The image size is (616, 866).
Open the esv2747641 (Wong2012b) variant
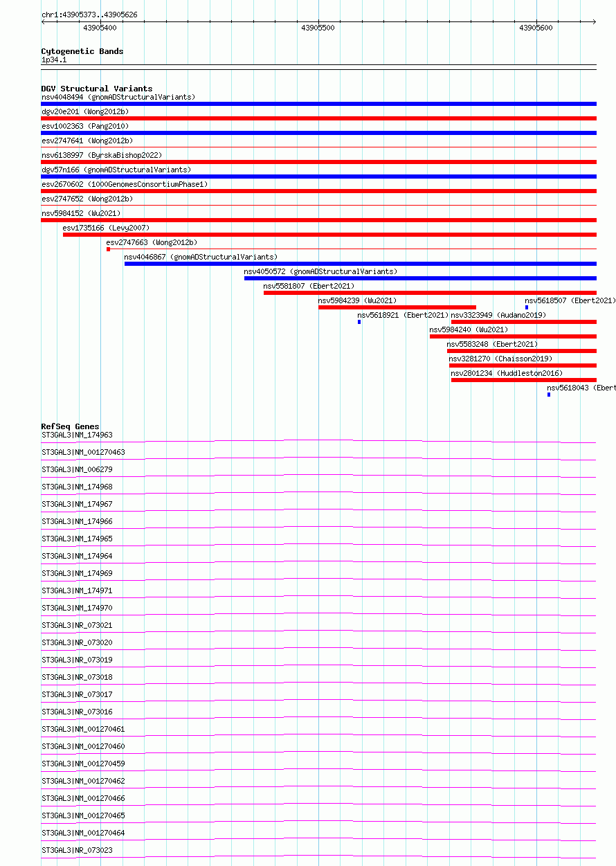(87, 141)
